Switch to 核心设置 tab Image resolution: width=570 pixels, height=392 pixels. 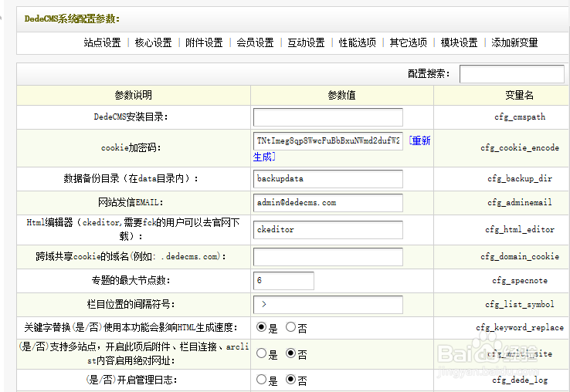click(153, 42)
